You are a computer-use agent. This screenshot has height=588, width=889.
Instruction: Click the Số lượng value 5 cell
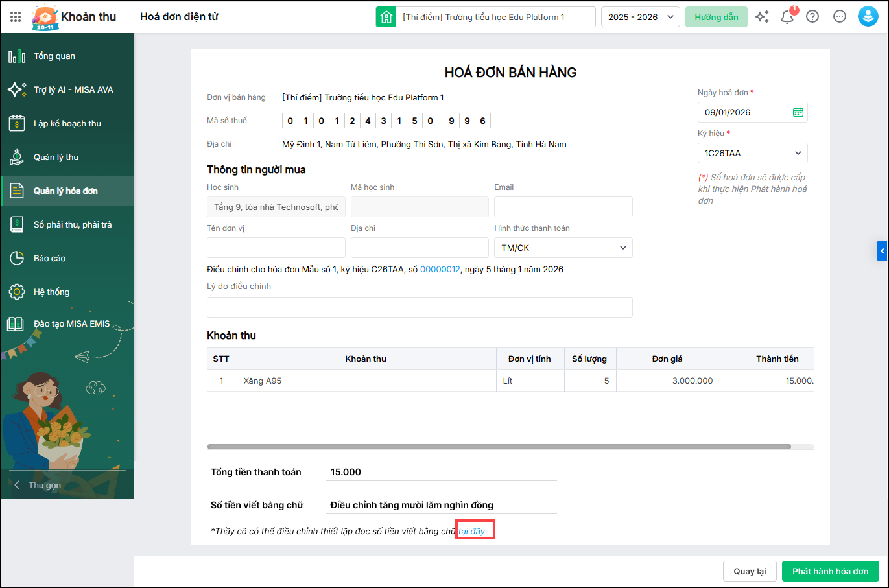pos(590,381)
